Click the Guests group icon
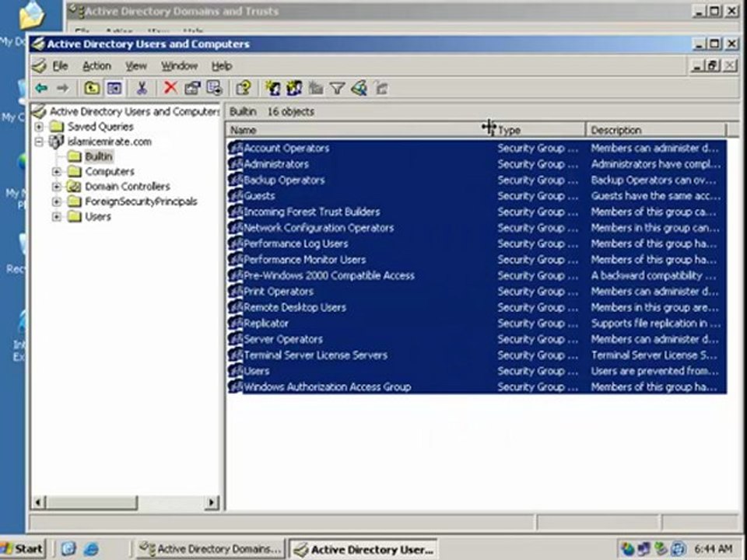 tap(235, 196)
